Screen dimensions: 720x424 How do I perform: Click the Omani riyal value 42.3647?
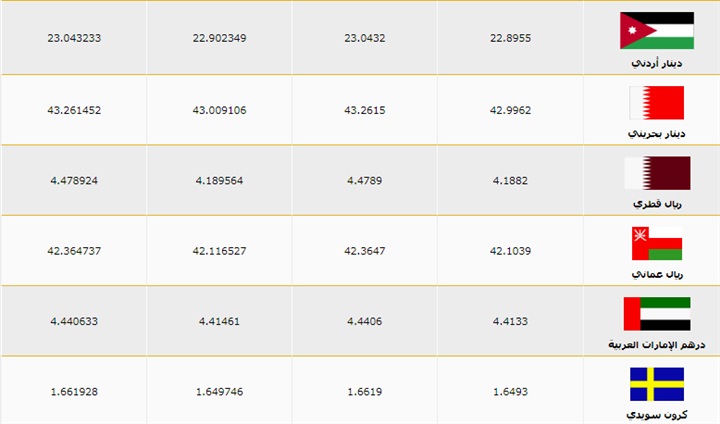pyautogui.click(x=365, y=250)
